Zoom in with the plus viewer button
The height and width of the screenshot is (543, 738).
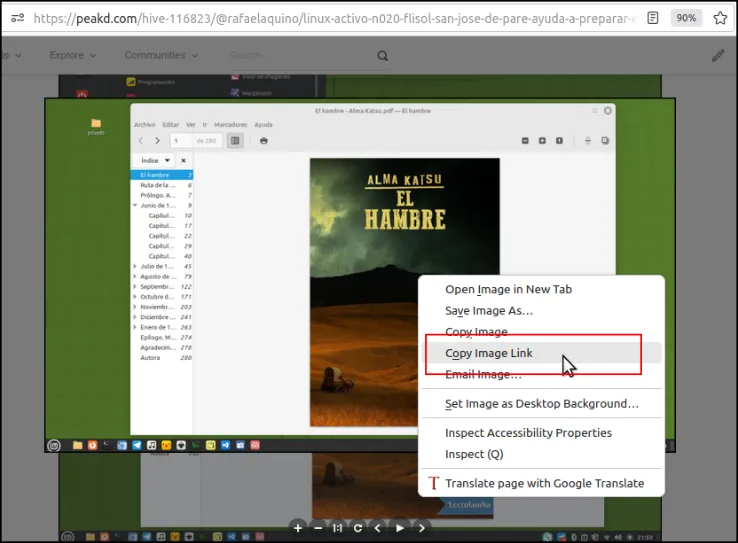coord(298,528)
